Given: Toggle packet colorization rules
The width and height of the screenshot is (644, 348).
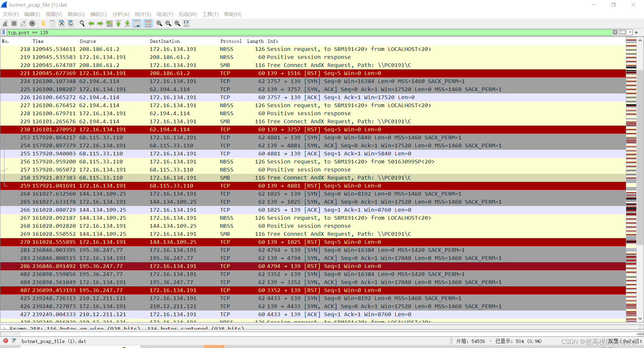Looking at the screenshot, I should tap(148, 23).
